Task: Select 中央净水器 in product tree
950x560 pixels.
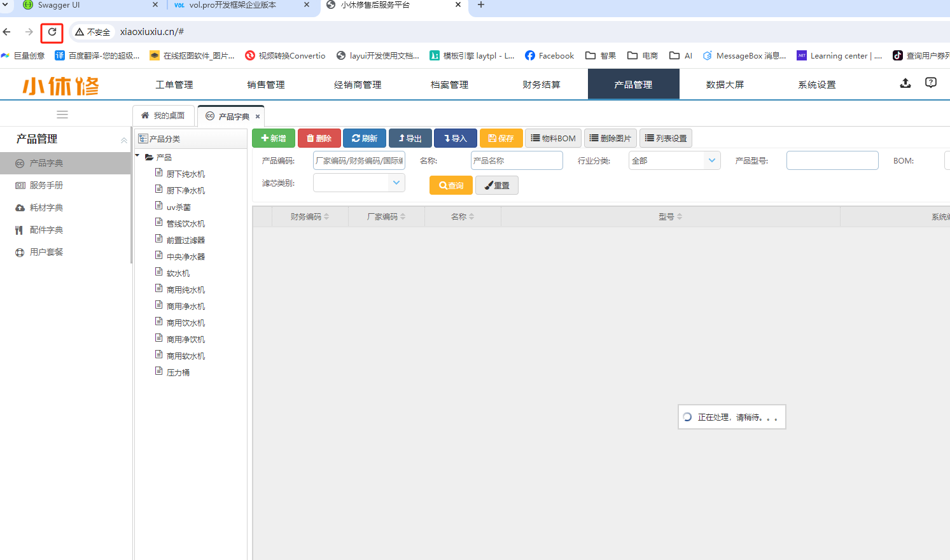Action: coord(185,256)
